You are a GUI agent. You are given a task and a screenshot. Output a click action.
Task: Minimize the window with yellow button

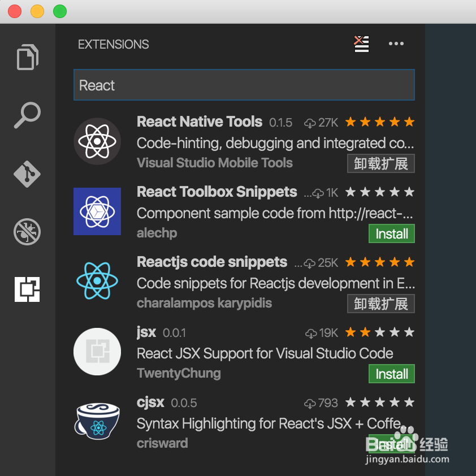point(37,11)
